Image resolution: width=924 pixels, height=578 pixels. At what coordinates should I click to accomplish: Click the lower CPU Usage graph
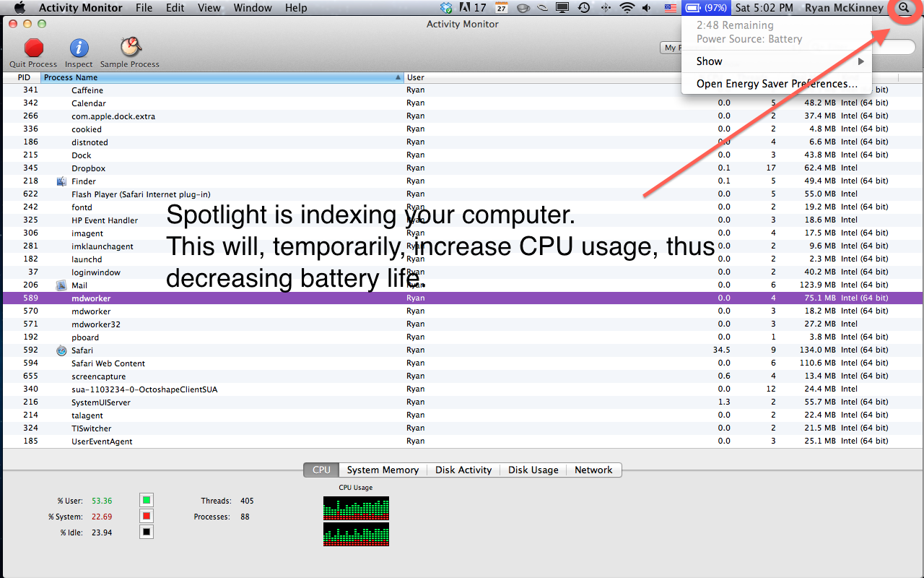tap(356, 534)
